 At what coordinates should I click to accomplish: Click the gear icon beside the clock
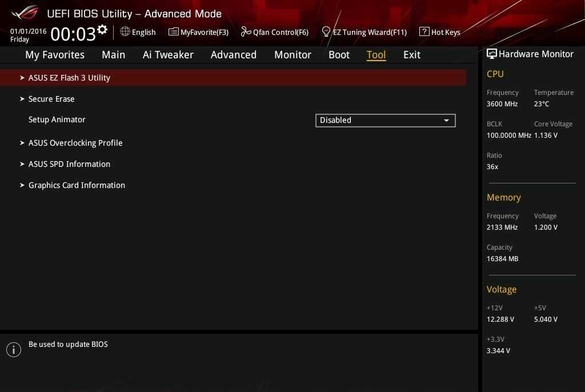tap(102, 30)
